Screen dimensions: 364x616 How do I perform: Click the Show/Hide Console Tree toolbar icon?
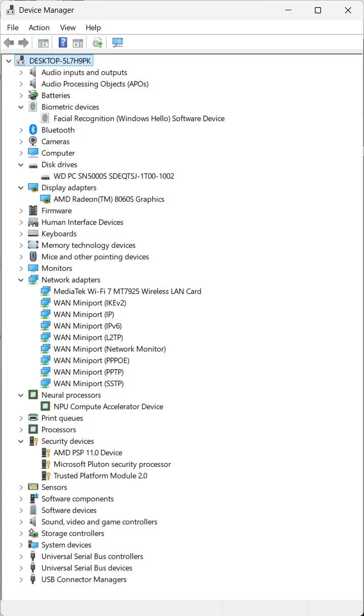pyautogui.click(x=44, y=43)
